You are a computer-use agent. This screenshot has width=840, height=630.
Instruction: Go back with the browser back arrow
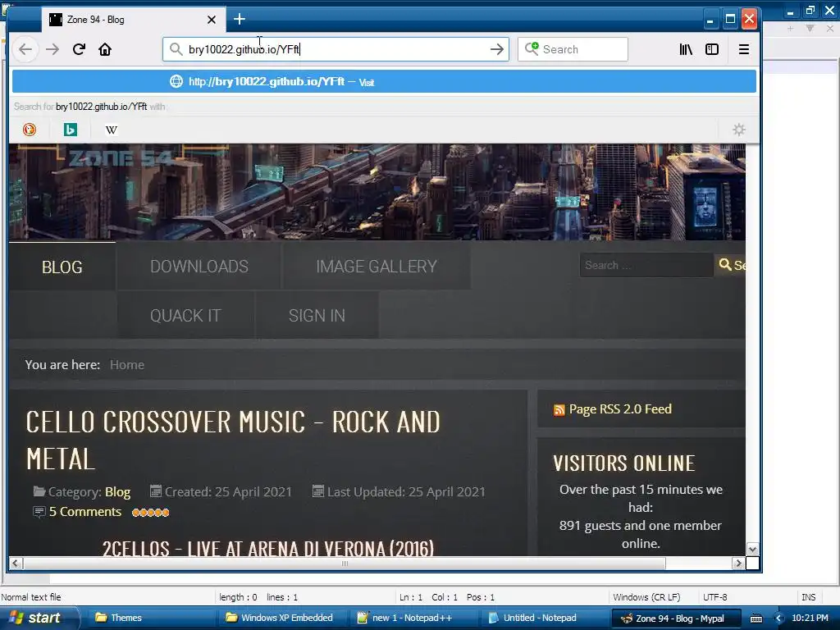[25, 49]
